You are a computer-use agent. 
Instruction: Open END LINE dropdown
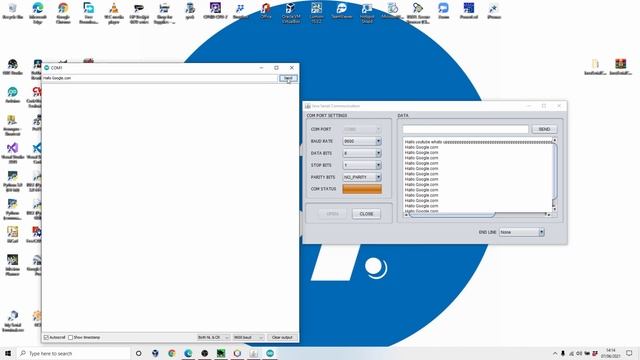pyautogui.click(x=522, y=232)
